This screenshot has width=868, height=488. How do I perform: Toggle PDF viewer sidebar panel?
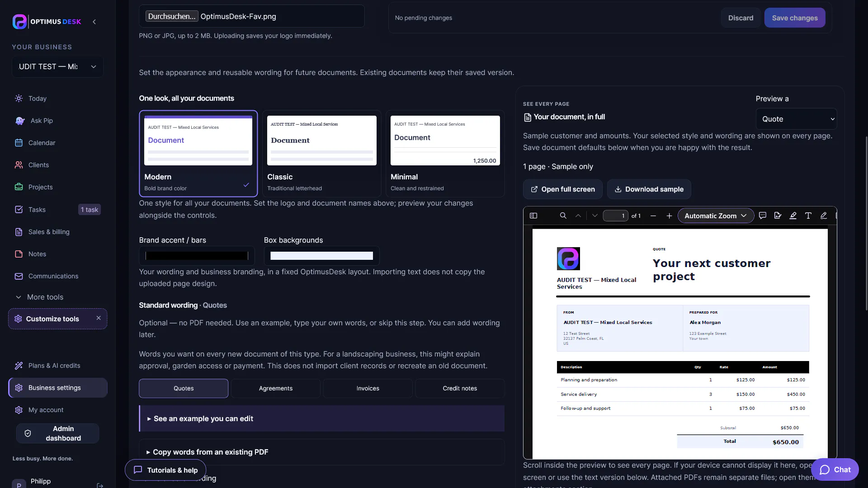[533, 216]
